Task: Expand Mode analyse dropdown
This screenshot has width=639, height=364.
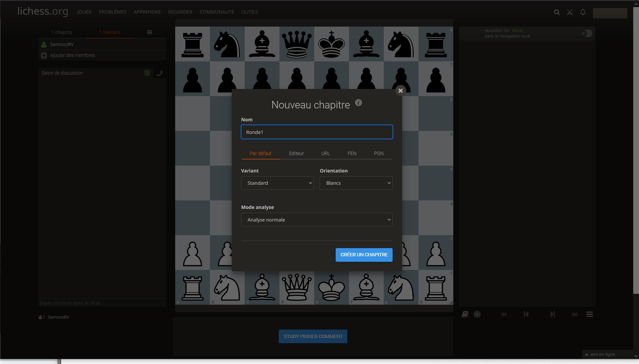Action: [317, 220]
